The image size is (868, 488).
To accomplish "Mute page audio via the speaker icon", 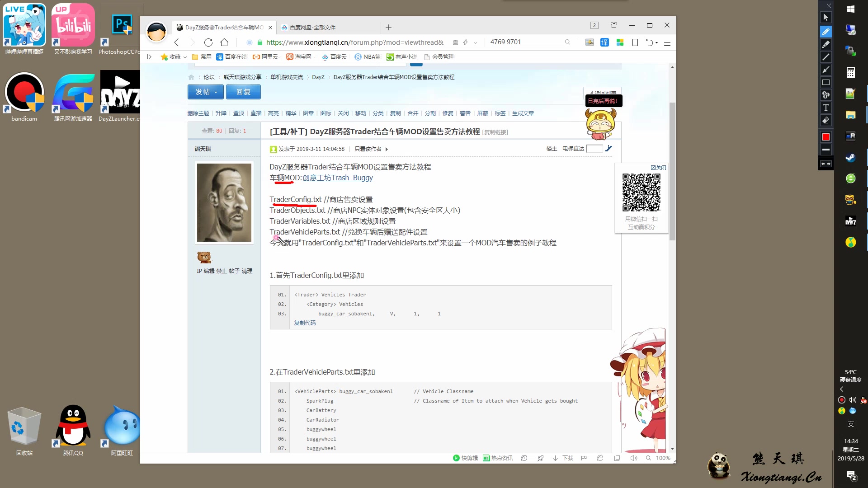I will (x=635, y=458).
